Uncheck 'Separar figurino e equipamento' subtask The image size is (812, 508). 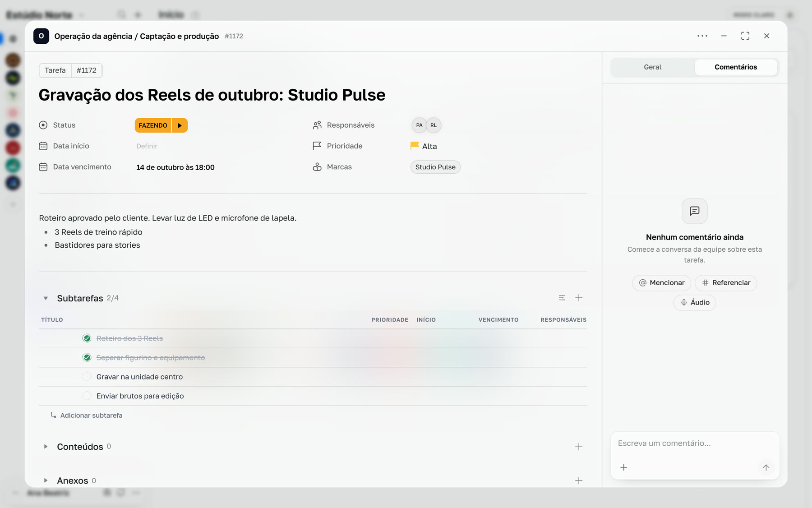tap(87, 358)
